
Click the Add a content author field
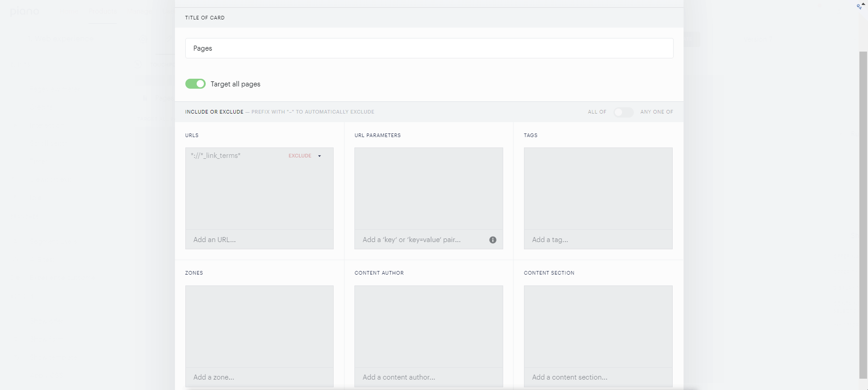click(x=429, y=377)
